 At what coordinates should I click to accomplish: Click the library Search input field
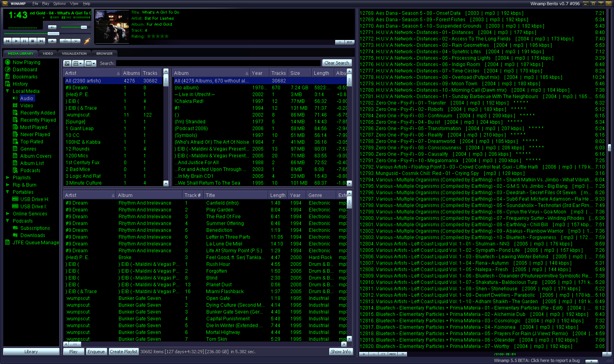218,63
